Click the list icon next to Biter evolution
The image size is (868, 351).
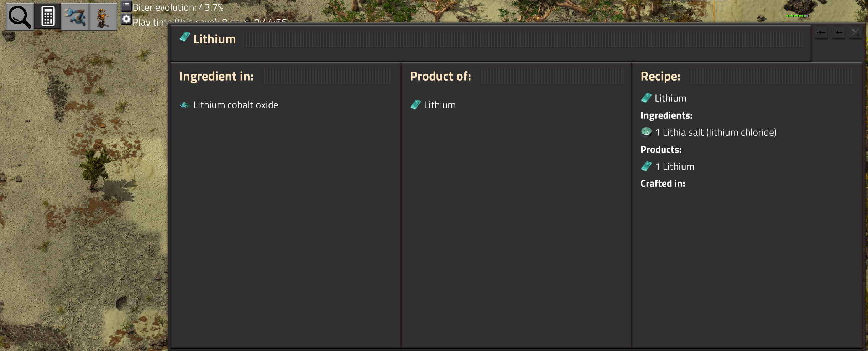(126, 5)
